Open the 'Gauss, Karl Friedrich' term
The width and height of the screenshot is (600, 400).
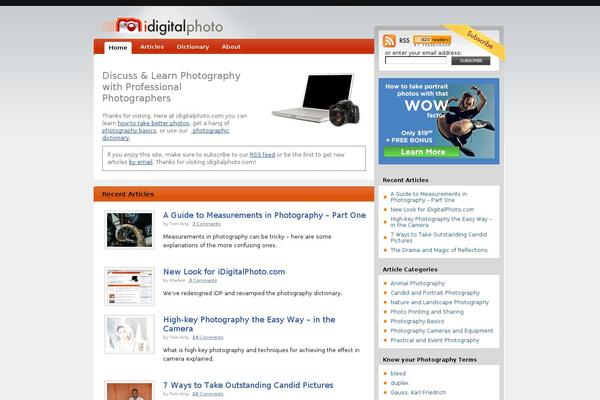[418, 392]
